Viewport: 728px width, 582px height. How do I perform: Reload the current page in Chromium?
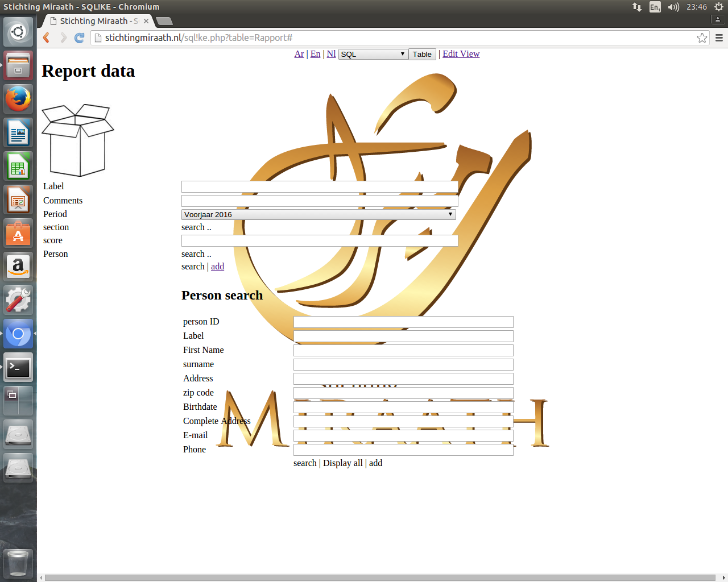78,38
